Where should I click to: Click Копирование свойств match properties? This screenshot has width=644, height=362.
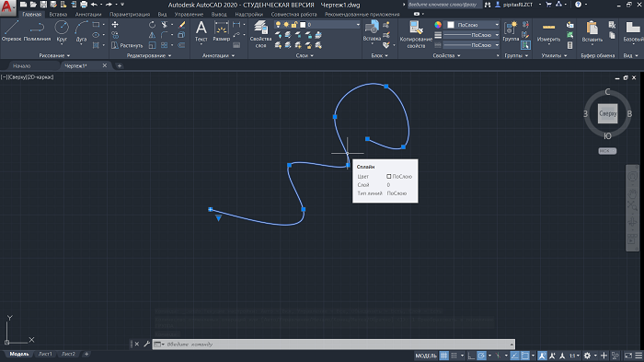[x=416, y=34]
